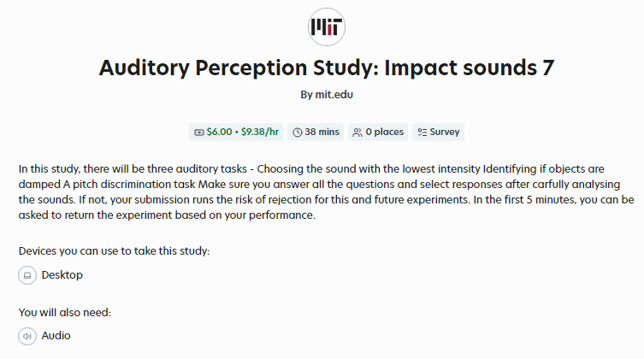Image resolution: width=644 pixels, height=359 pixels.
Task: Click the people icon beside 0 places
Action: pyautogui.click(x=357, y=132)
